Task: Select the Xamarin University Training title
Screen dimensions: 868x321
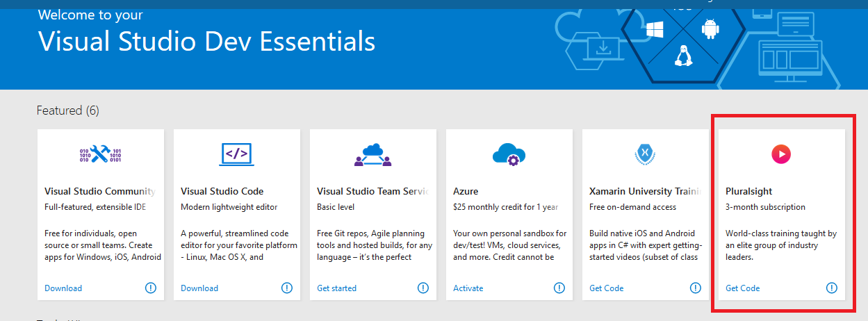Action: point(645,191)
